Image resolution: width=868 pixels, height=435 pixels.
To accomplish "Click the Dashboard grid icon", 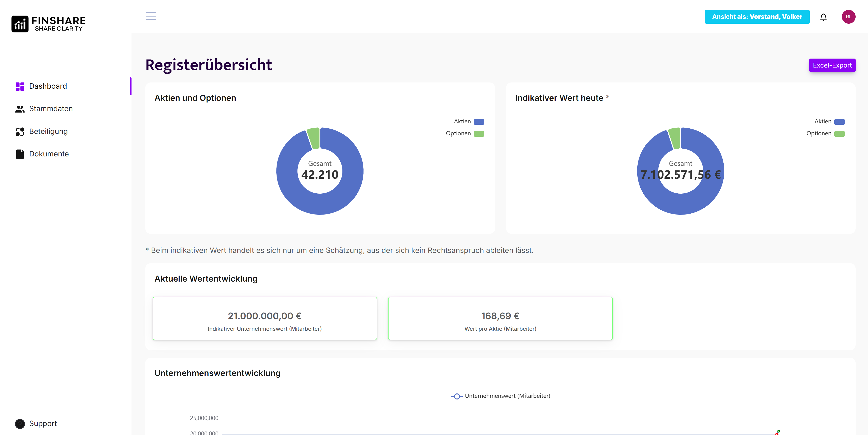I will (x=20, y=86).
